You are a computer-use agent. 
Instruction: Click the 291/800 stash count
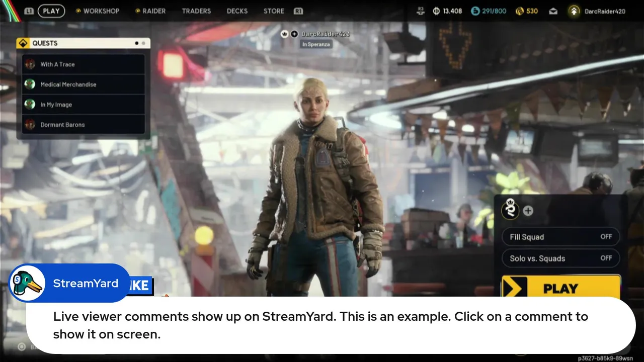[x=494, y=11]
